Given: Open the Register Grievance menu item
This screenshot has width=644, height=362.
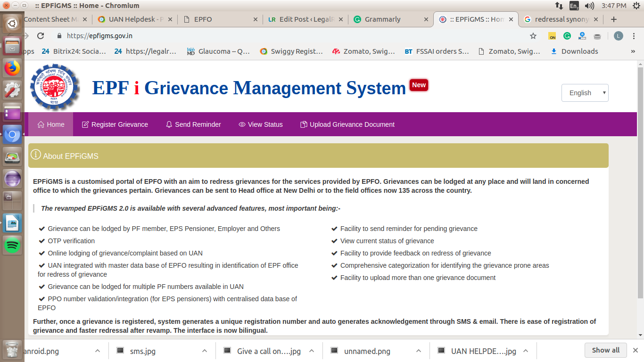Looking at the screenshot, I should (115, 124).
